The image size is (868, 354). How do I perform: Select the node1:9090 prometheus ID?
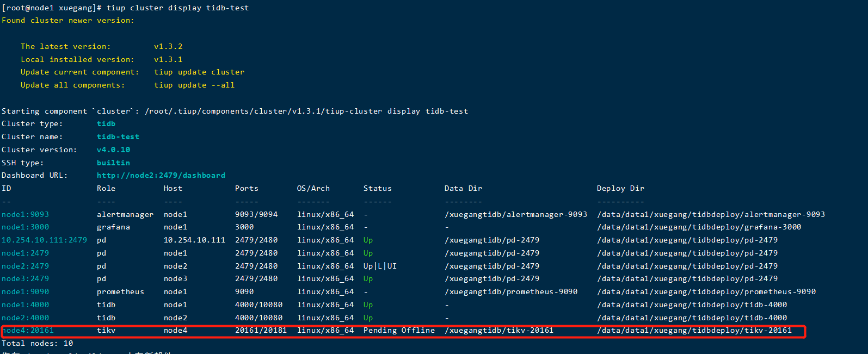(25, 292)
